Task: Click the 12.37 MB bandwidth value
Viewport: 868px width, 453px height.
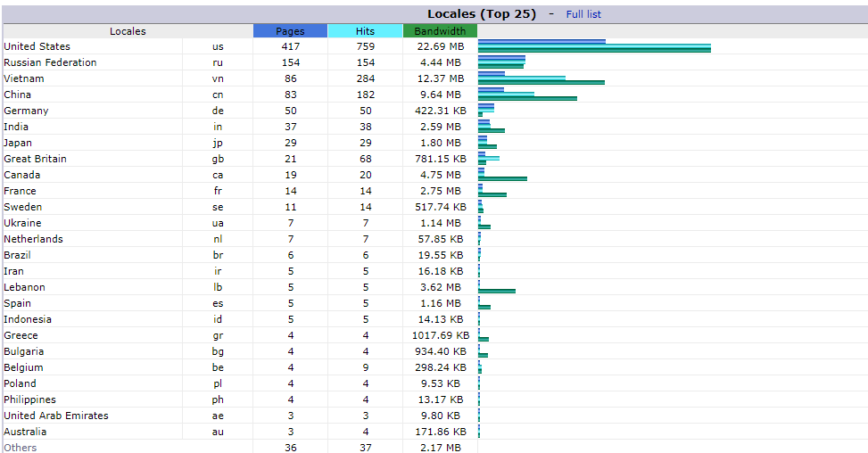Action: click(x=441, y=78)
